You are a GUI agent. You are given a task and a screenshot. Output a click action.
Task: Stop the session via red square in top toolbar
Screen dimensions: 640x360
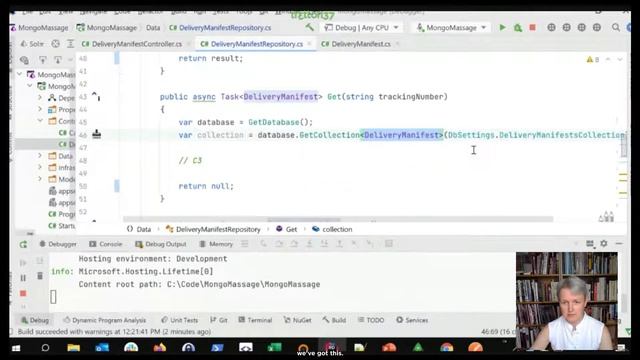coord(532,28)
